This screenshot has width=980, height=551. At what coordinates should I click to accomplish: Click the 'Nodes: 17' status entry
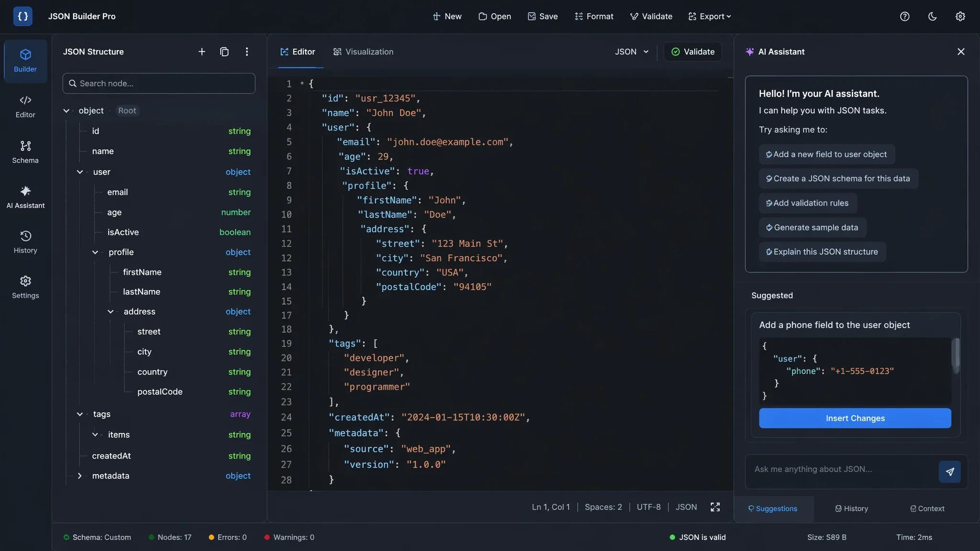(170, 538)
